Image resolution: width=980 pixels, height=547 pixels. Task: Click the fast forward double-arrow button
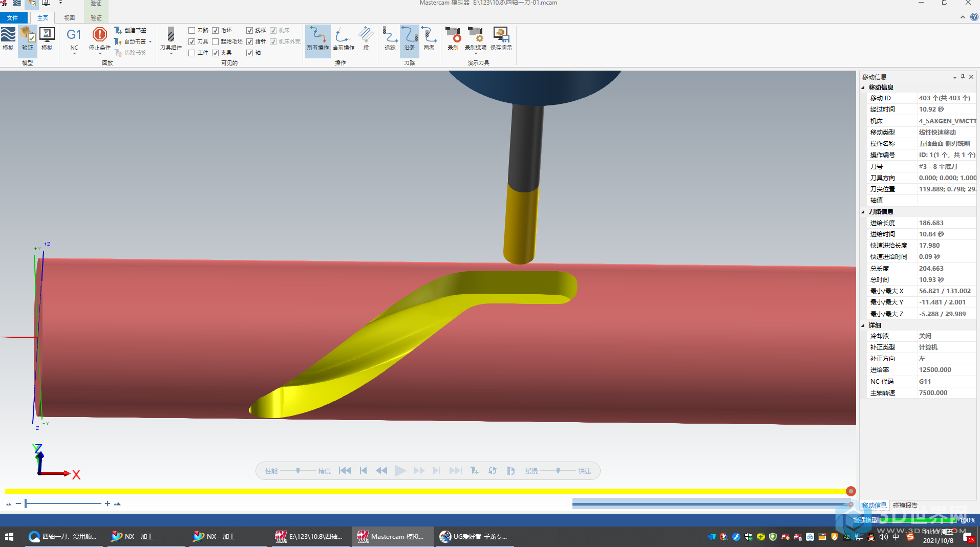click(x=419, y=471)
